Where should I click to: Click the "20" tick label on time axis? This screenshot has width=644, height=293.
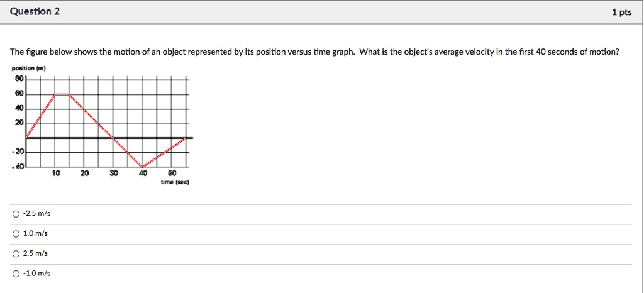coord(85,174)
